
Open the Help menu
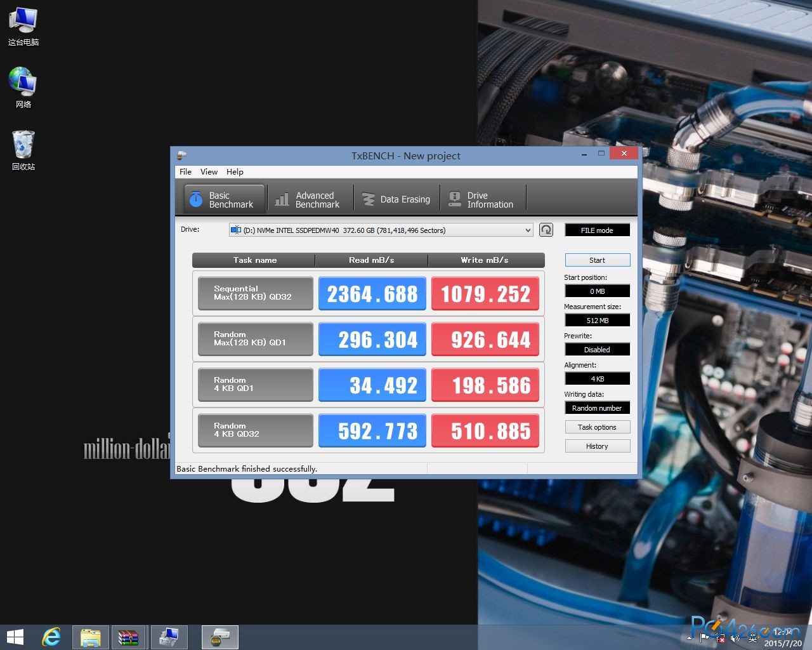(x=235, y=171)
